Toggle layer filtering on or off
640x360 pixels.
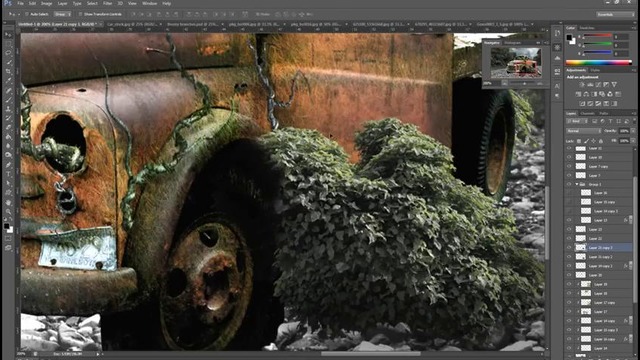633,121
